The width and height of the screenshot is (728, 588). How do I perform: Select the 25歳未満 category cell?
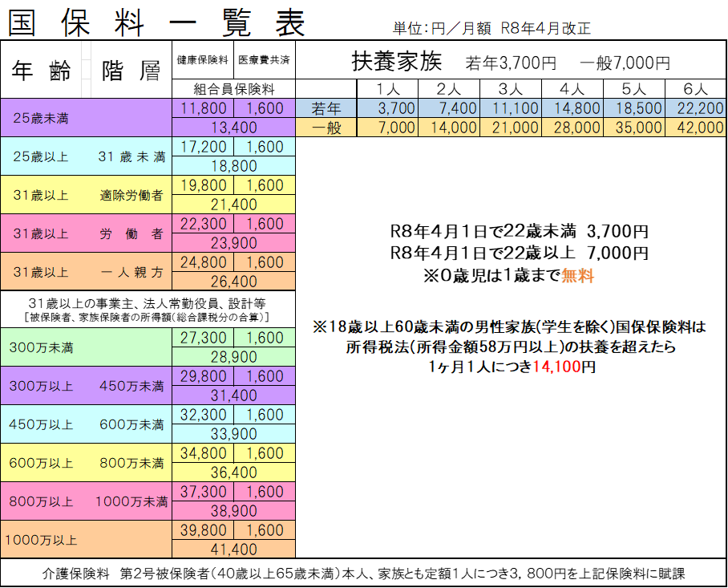(87, 118)
